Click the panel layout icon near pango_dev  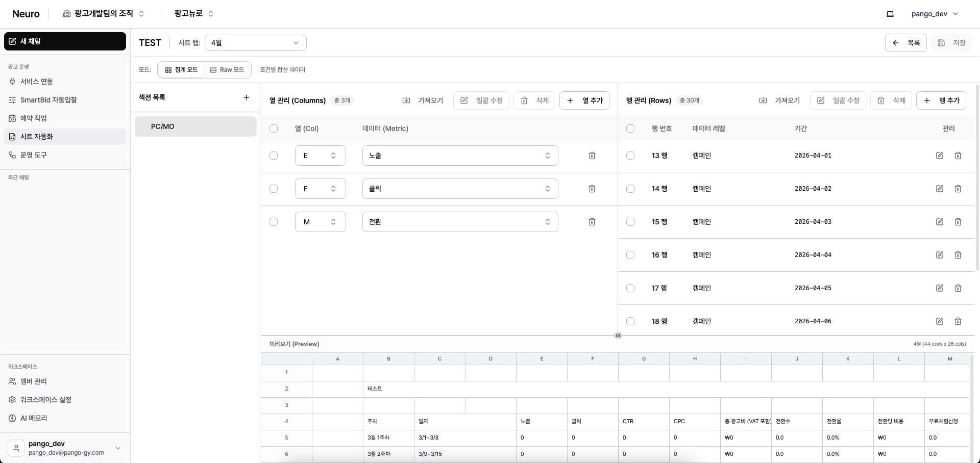tap(890, 14)
